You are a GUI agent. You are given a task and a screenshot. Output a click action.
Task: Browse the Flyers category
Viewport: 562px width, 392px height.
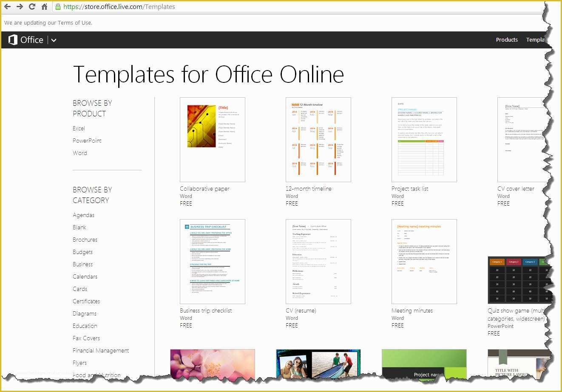click(x=79, y=363)
